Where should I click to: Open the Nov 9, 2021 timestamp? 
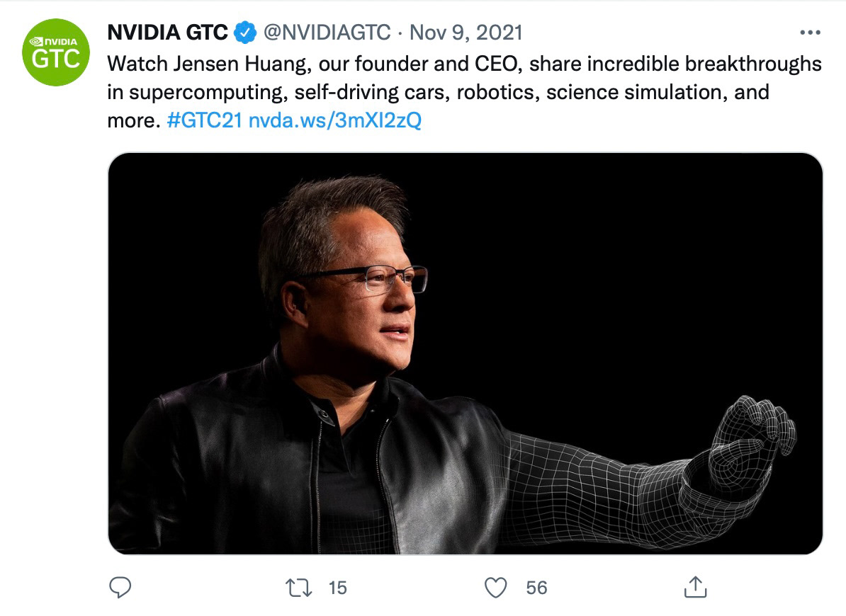pos(466,33)
